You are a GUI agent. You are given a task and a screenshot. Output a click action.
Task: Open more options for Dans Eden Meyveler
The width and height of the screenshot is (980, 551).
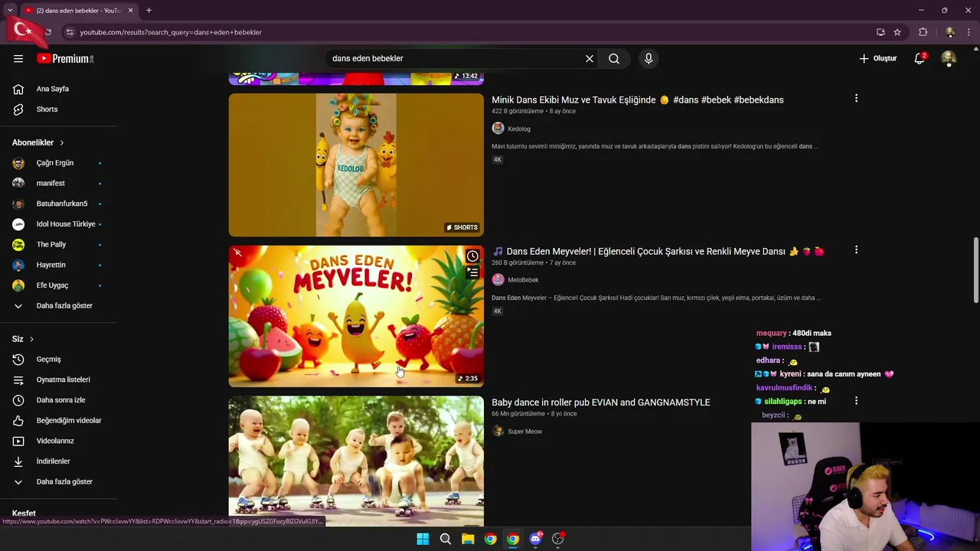click(856, 249)
